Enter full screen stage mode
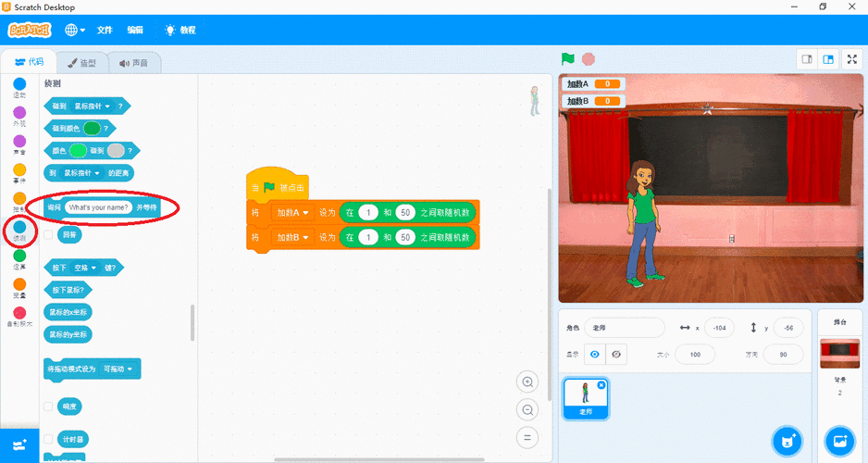Viewport: 868px width, 463px height. [x=852, y=59]
